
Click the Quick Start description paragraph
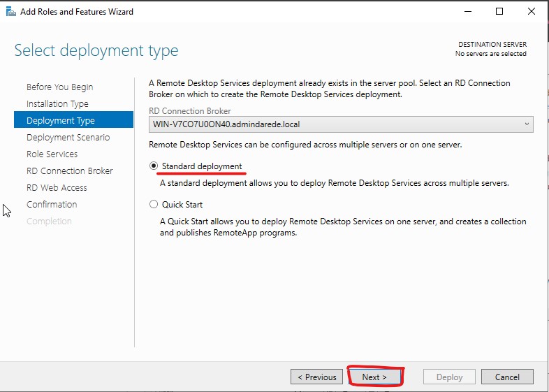[343, 227]
